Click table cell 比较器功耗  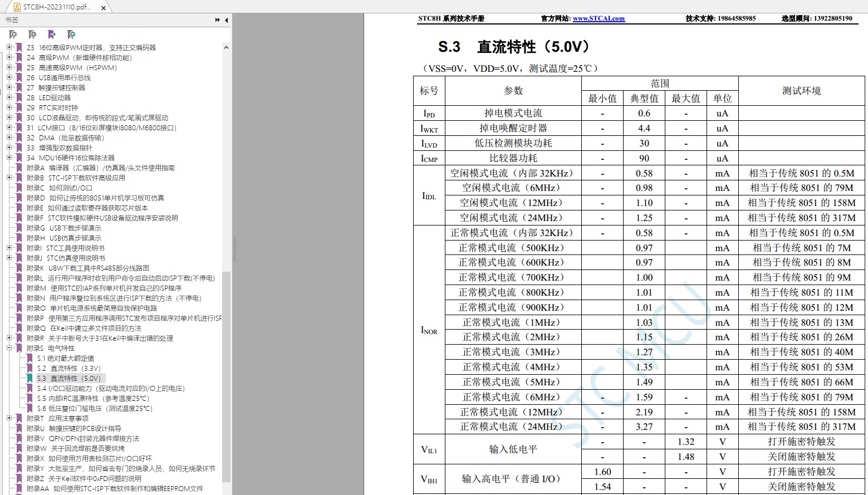[513, 158]
